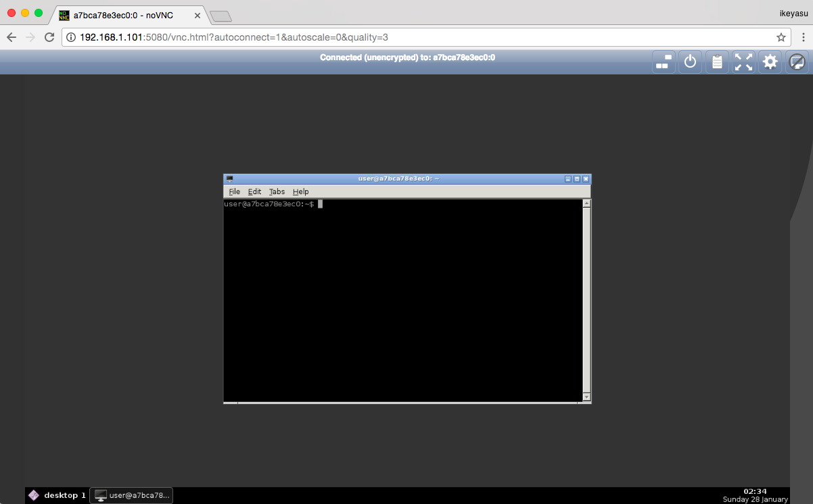Click the site information icon in address bar
This screenshot has height=504, width=813.
71,37
